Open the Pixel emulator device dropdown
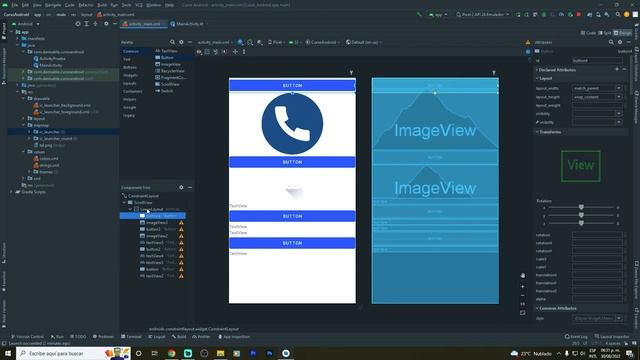The image size is (640, 360). tap(482, 14)
